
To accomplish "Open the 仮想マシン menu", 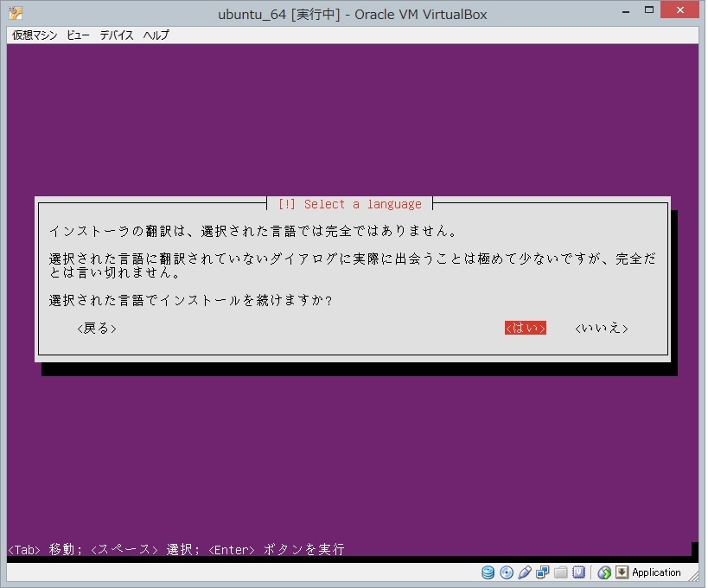I will click(35, 35).
